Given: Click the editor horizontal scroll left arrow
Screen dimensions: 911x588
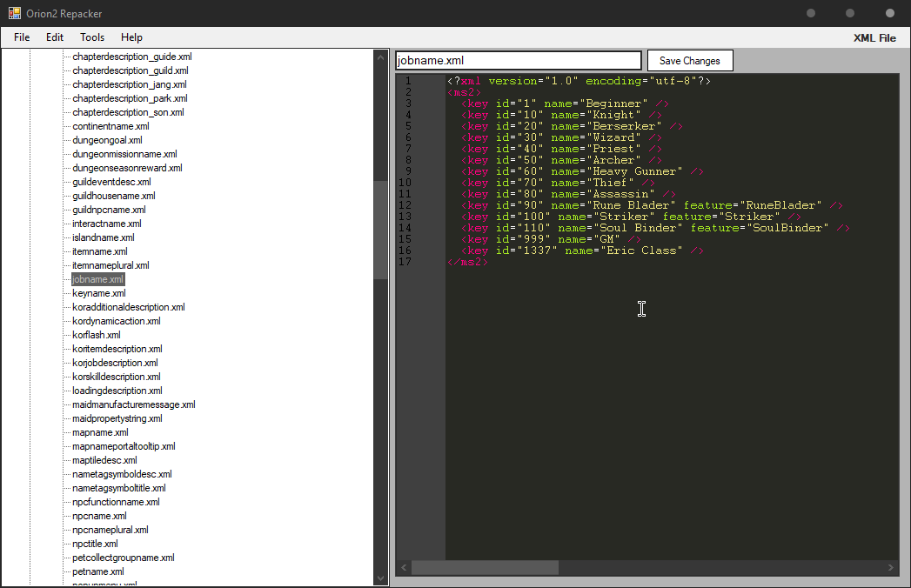Looking at the screenshot, I should point(405,567).
